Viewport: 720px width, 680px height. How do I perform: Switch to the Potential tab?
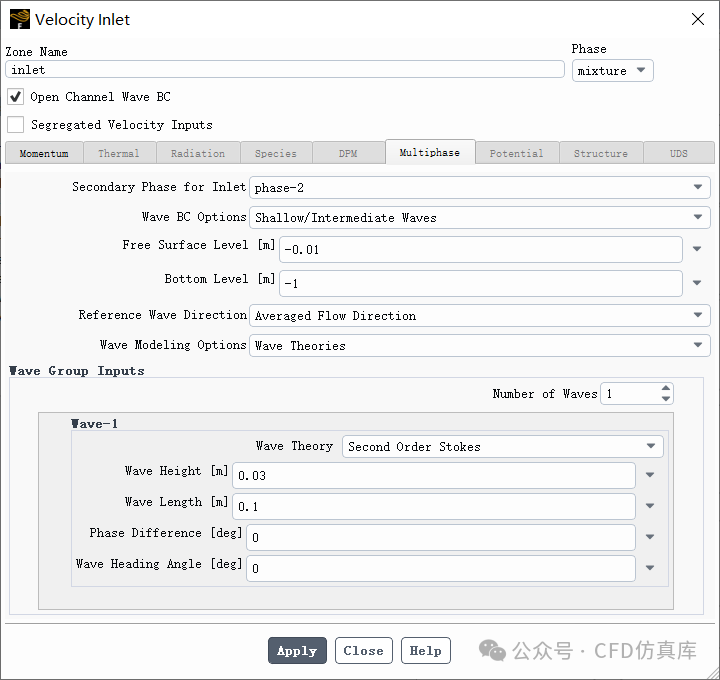click(517, 153)
